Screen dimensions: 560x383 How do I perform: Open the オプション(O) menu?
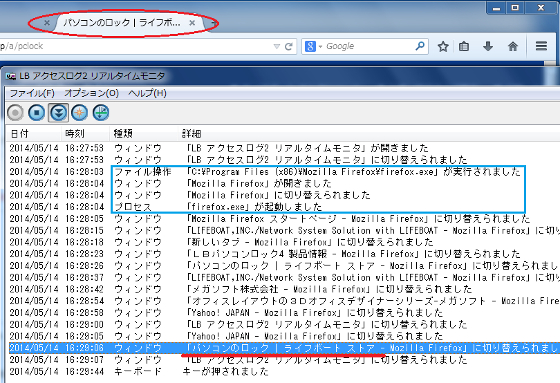pos(91,94)
